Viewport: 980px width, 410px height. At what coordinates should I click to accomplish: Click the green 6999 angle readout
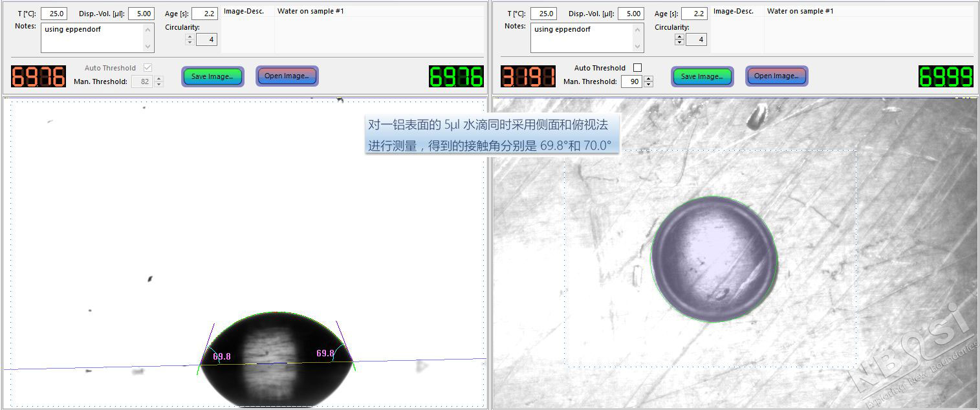(946, 76)
